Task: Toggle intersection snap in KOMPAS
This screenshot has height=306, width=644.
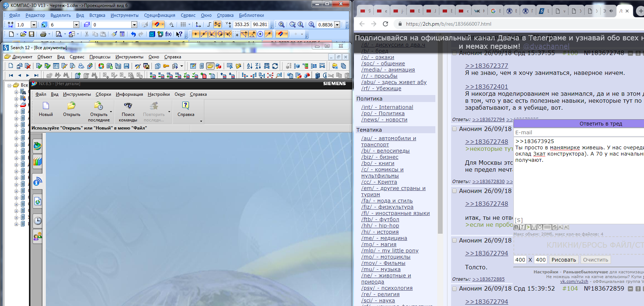Action: pos(212,34)
